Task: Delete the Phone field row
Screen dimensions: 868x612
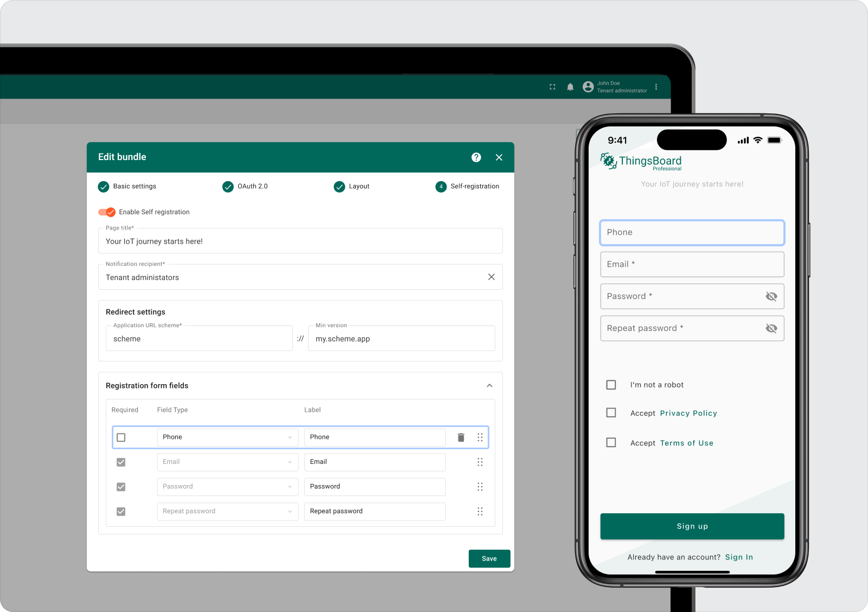Action: tap(461, 437)
